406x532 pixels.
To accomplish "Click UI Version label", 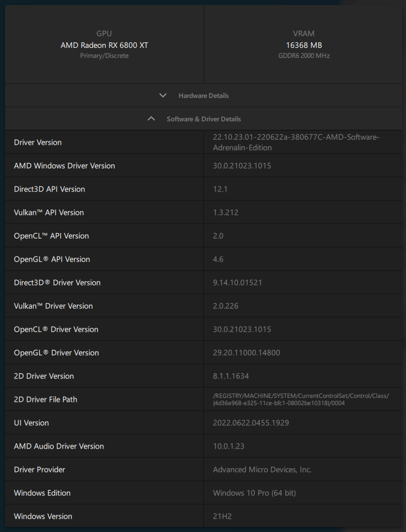I will [x=31, y=423].
